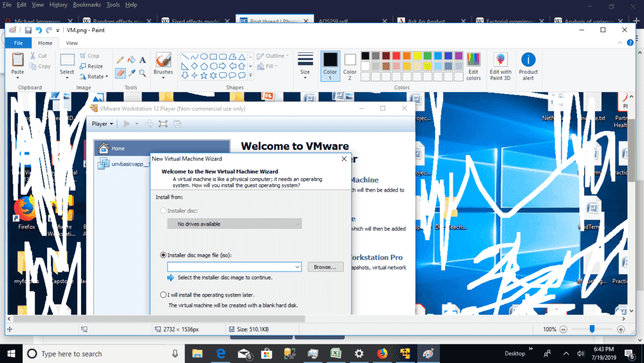The width and height of the screenshot is (644, 363).
Task: Click the Save icon in quick access toolbar
Action: coord(28,30)
